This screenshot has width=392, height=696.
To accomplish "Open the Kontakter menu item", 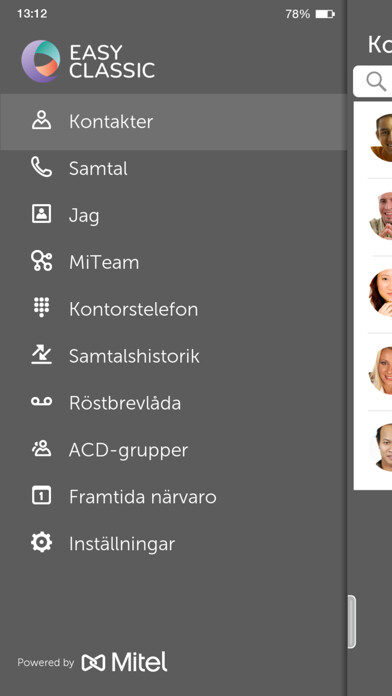I will [173, 122].
